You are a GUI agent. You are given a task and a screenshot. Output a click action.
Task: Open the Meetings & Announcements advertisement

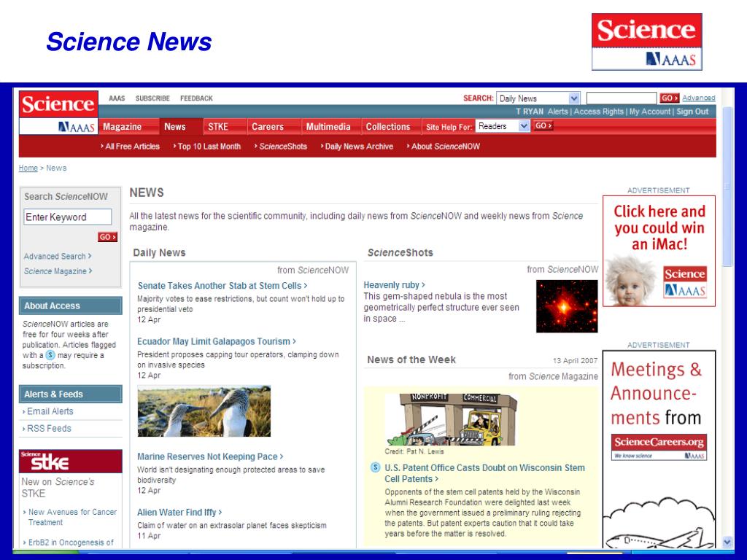(659, 449)
